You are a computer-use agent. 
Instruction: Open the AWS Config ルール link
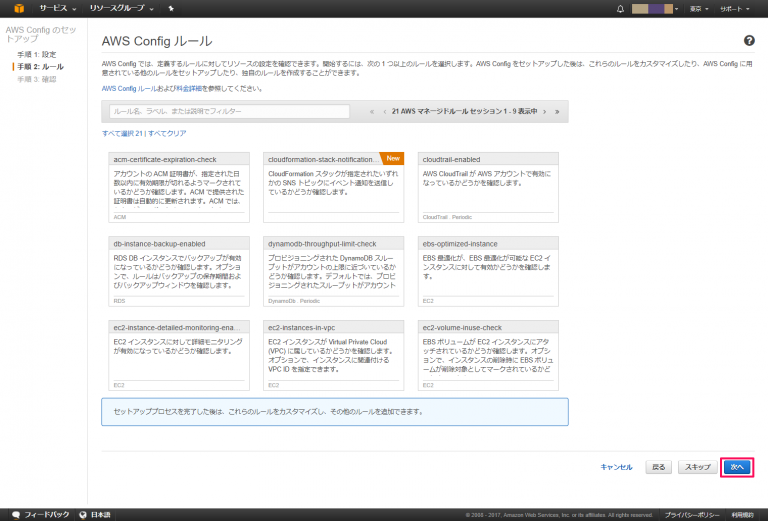pyautogui.click(x=129, y=89)
